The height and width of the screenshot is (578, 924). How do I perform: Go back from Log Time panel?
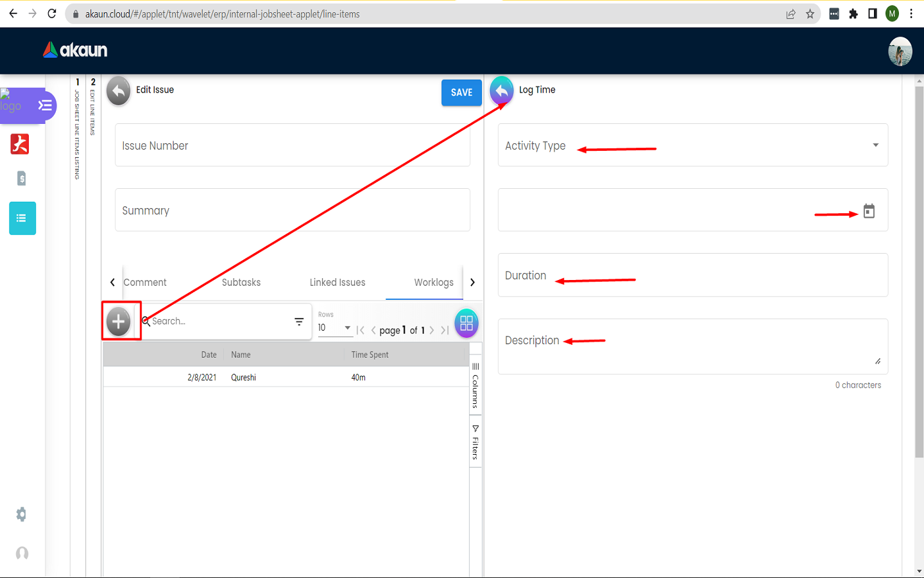[x=502, y=91]
